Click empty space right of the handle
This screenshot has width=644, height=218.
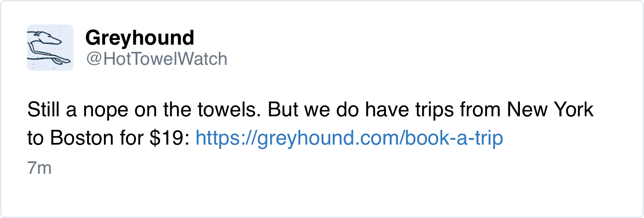386,59
